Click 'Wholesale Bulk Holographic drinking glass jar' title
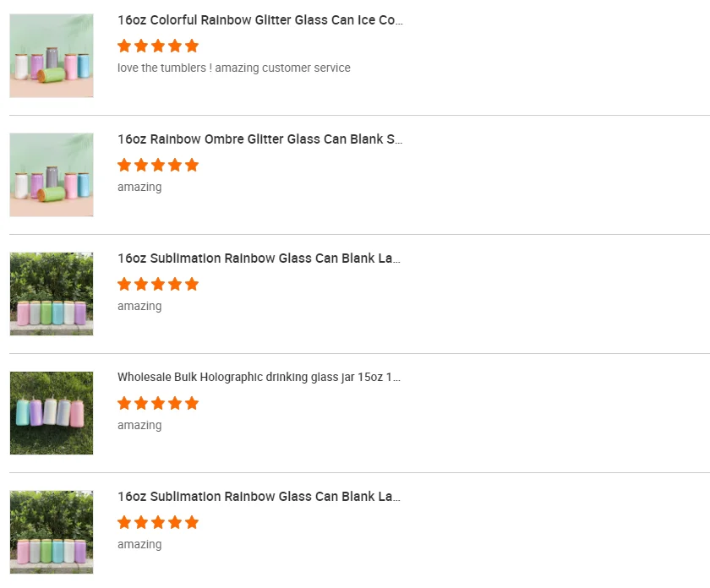Image resolution: width=710 pixels, height=588 pixels. point(259,377)
